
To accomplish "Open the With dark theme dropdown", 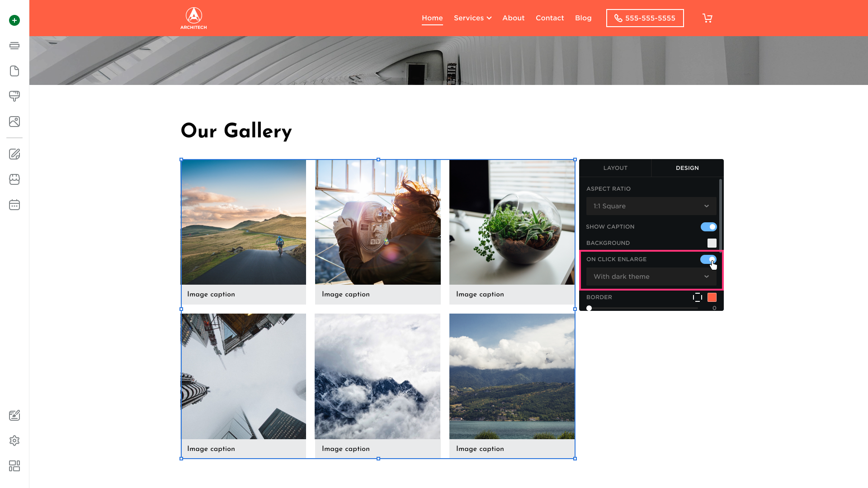I will 651,277.
